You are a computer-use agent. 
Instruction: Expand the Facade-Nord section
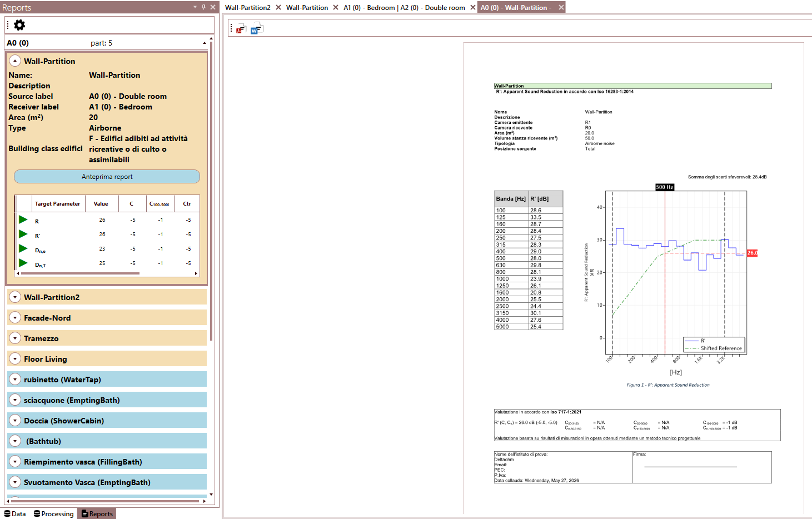click(x=15, y=318)
